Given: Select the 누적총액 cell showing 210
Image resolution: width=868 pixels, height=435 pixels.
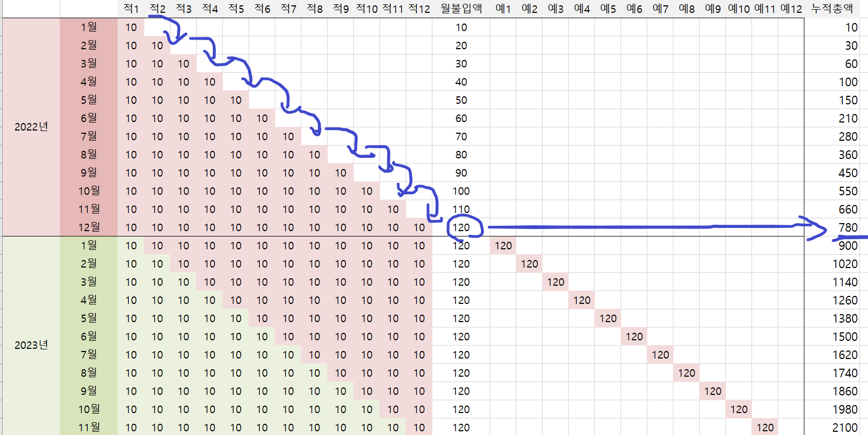Looking at the screenshot, I should click(x=832, y=118).
